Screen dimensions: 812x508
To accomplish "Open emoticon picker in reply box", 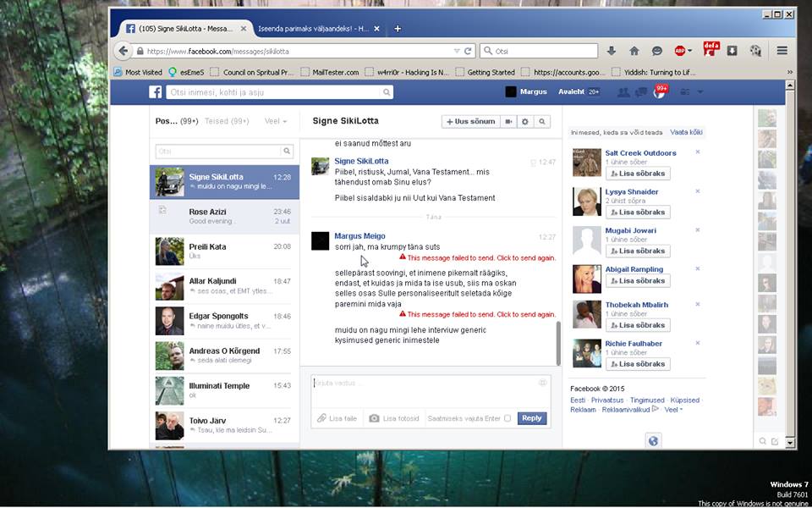I will coord(543,383).
